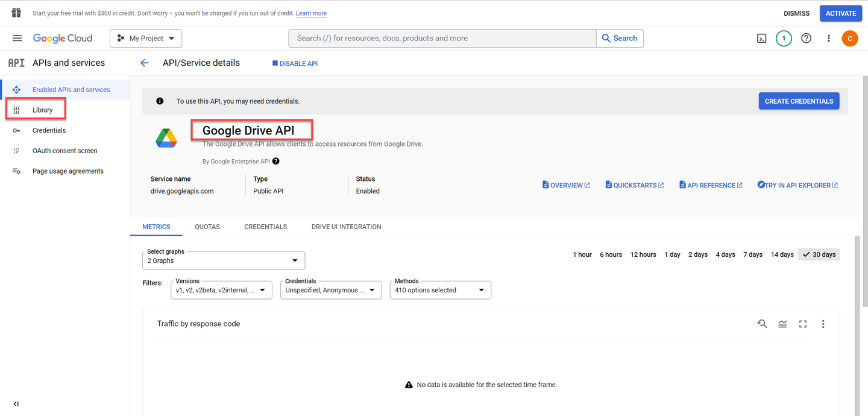868x416 pixels.
Task: Go back using the arrow icon
Action: (145, 63)
